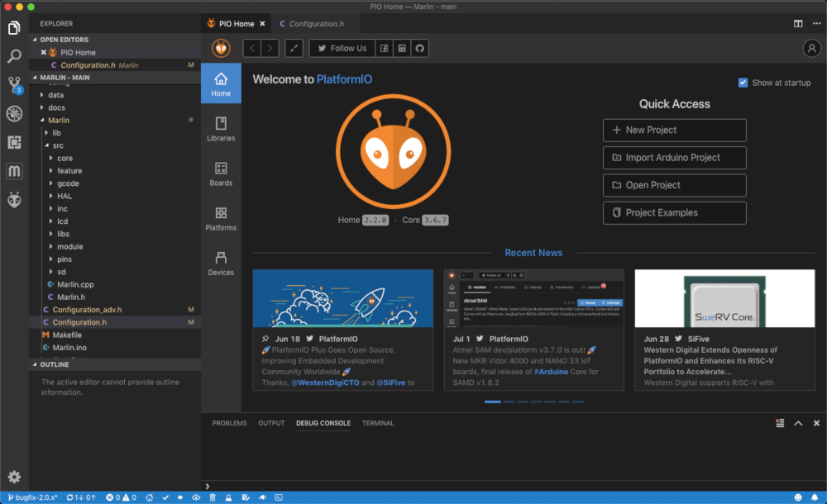Screen dimensions: 827x504
Task: Open PlatformIO Facebook page icon
Action: (384, 49)
